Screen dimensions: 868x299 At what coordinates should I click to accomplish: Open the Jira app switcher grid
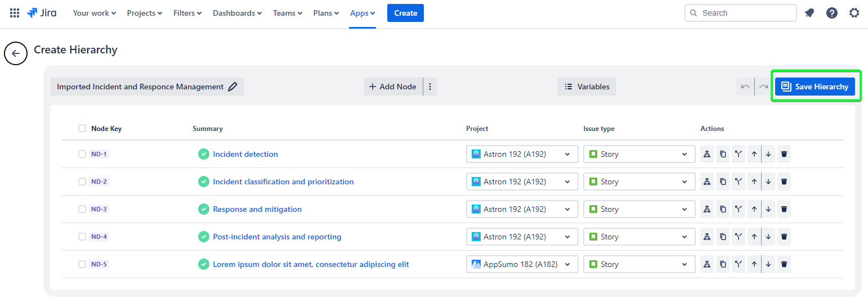click(x=15, y=13)
